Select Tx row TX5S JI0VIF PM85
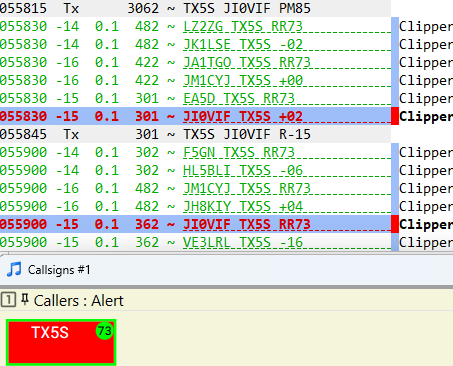Screen dimensions: 453x366 195,8
